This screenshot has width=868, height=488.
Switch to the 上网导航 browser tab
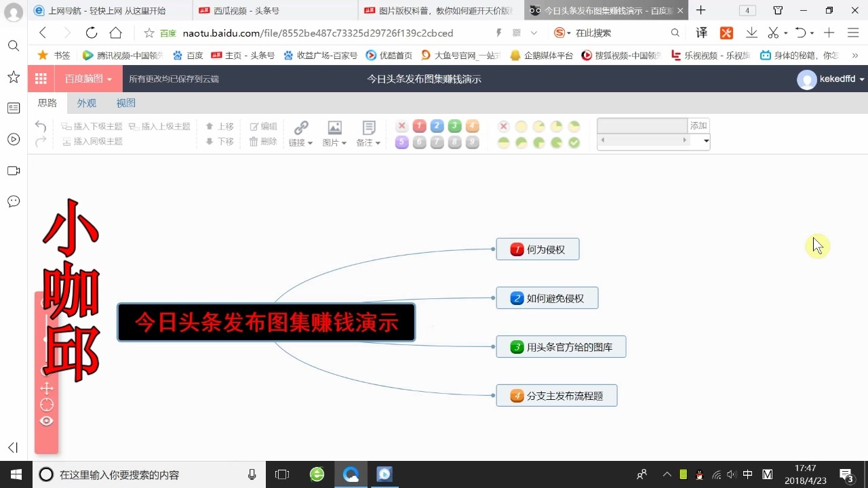108,11
